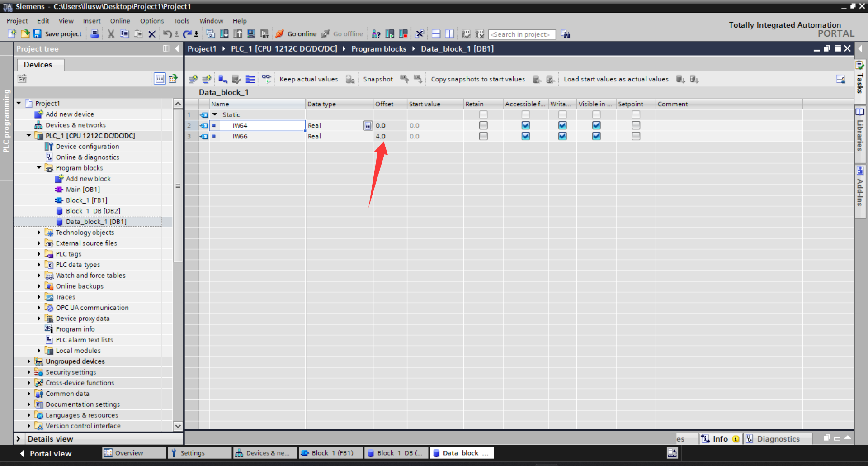868x466 pixels.
Task: Click the Split editor horizontally icon
Action: pyautogui.click(x=436, y=34)
